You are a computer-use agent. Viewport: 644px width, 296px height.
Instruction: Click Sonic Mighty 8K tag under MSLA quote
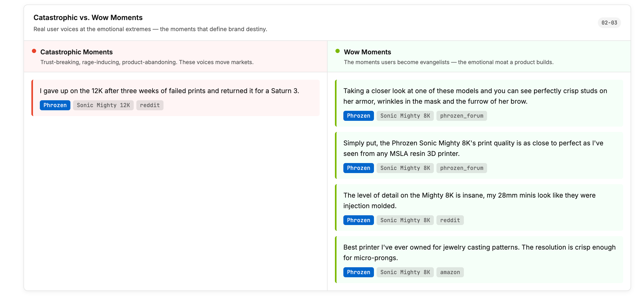tap(405, 168)
